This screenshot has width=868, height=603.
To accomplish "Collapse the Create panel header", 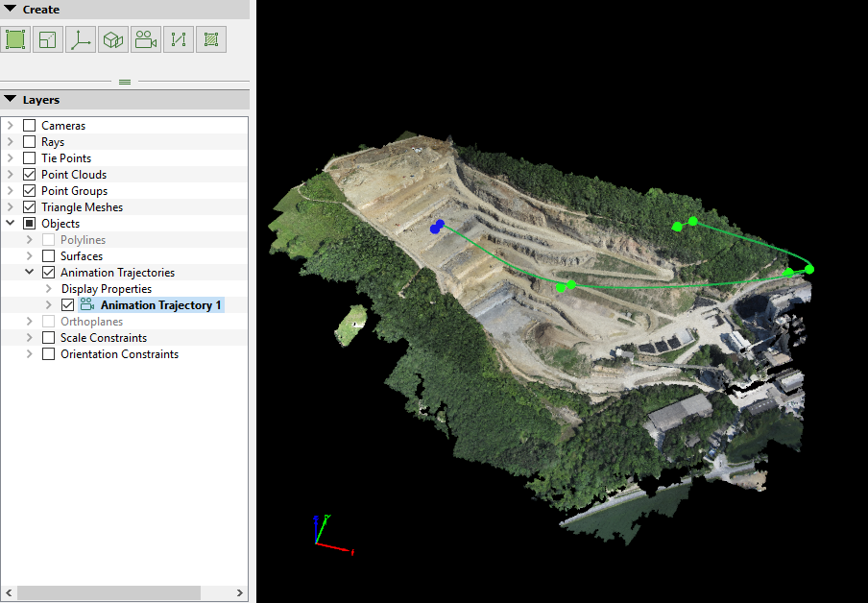I will (x=11, y=10).
